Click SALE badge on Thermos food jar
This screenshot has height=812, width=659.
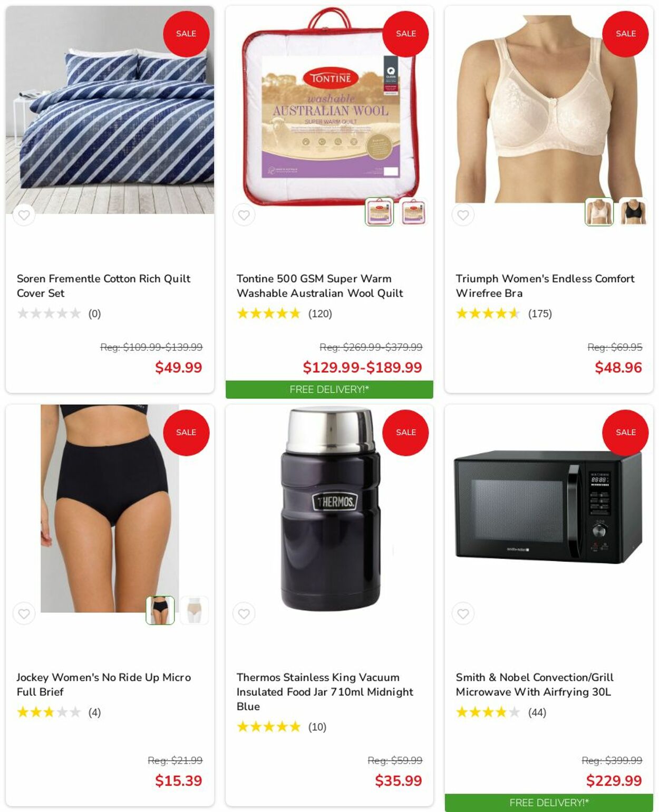click(x=405, y=432)
